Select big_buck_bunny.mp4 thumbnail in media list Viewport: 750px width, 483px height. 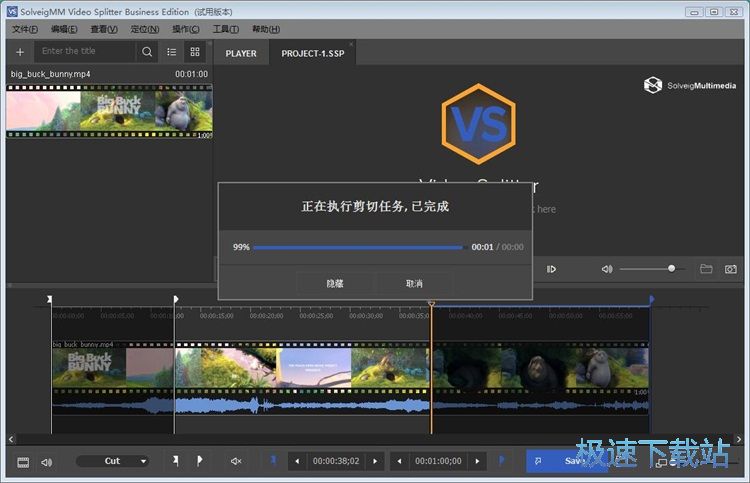(109, 111)
